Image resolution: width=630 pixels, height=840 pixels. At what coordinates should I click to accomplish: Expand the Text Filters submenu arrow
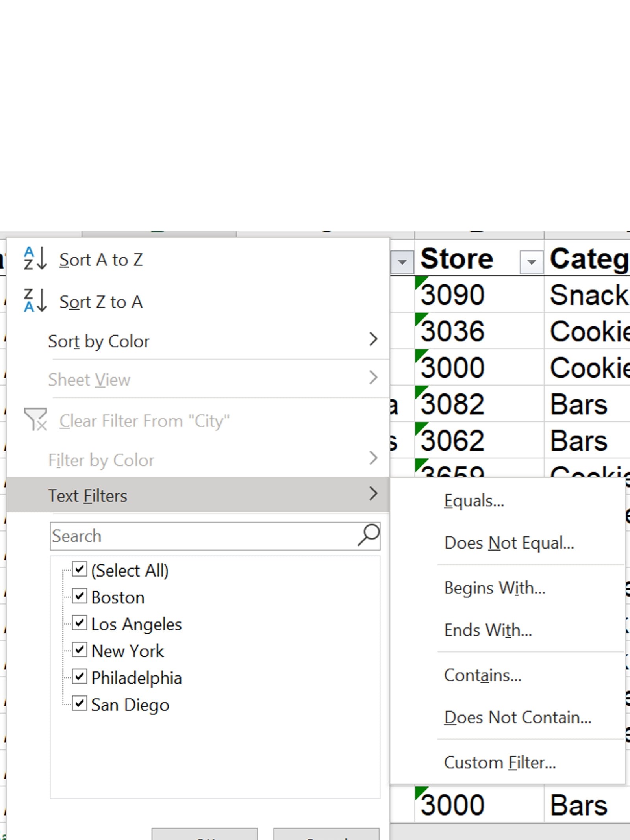[x=373, y=494]
